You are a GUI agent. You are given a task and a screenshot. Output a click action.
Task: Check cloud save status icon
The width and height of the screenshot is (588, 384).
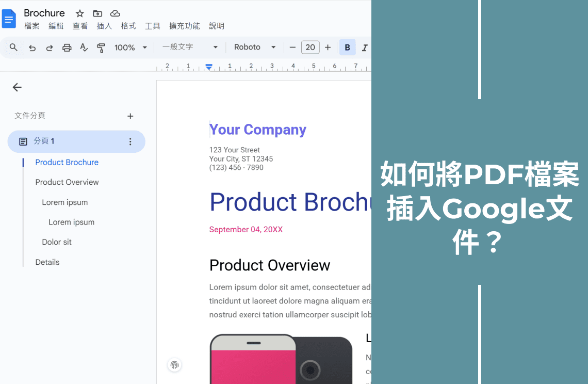tap(115, 13)
